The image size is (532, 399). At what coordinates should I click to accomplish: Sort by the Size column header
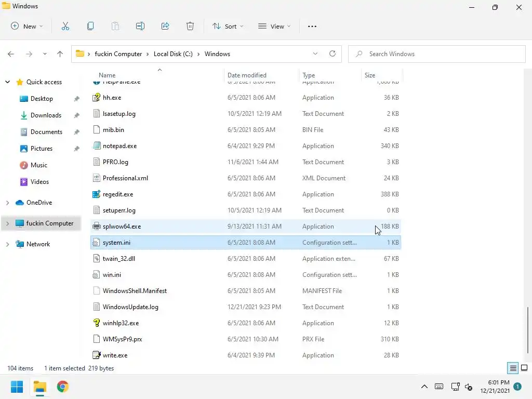tap(370, 75)
